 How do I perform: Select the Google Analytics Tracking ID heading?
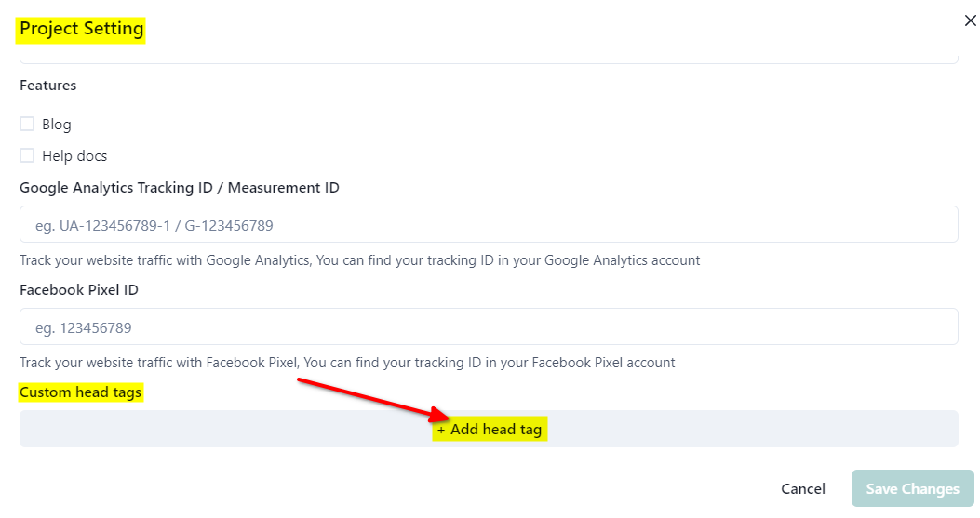coord(179,187)
